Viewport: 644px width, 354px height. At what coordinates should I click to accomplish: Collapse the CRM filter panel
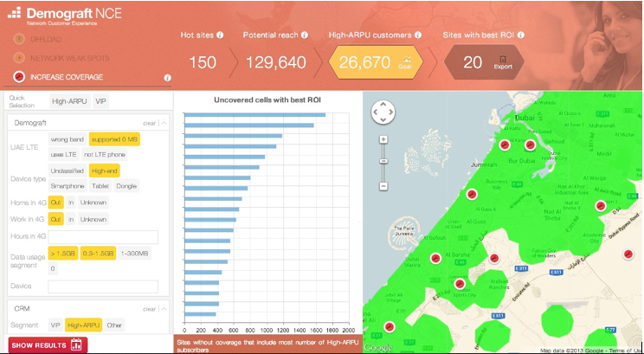164,309
